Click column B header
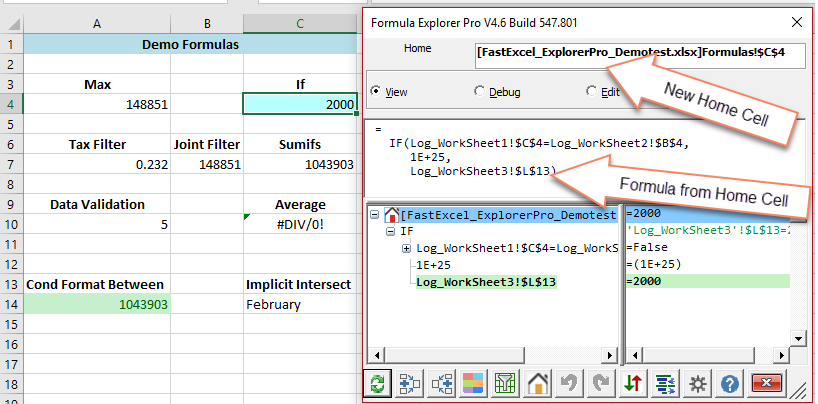Screen dimensions: 818x404 [x=207, y=23]
